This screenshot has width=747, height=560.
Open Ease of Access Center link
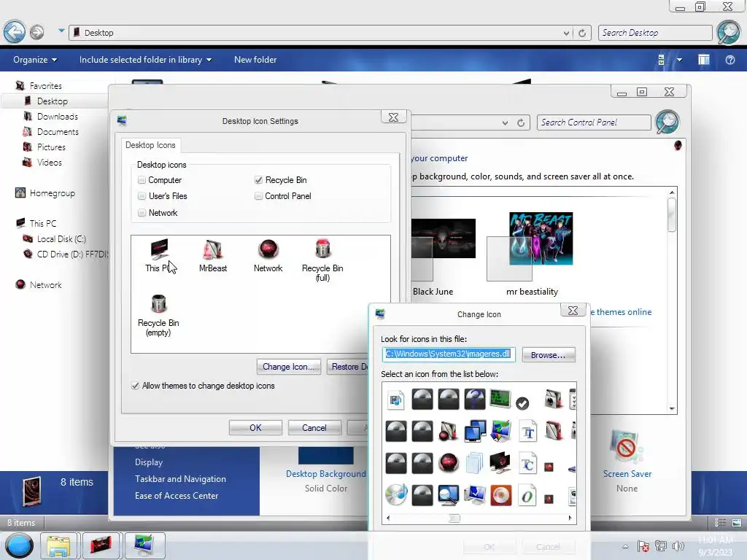click(177, 495)
